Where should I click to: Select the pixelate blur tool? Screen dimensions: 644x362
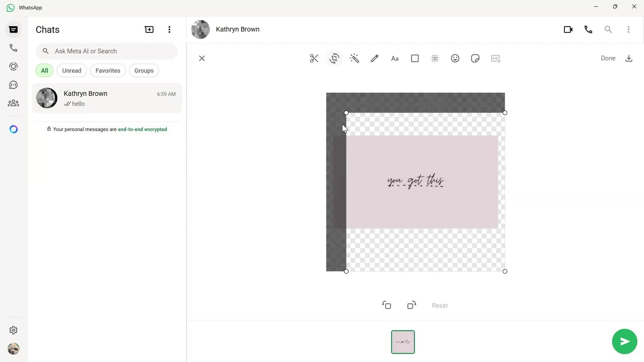435,58
